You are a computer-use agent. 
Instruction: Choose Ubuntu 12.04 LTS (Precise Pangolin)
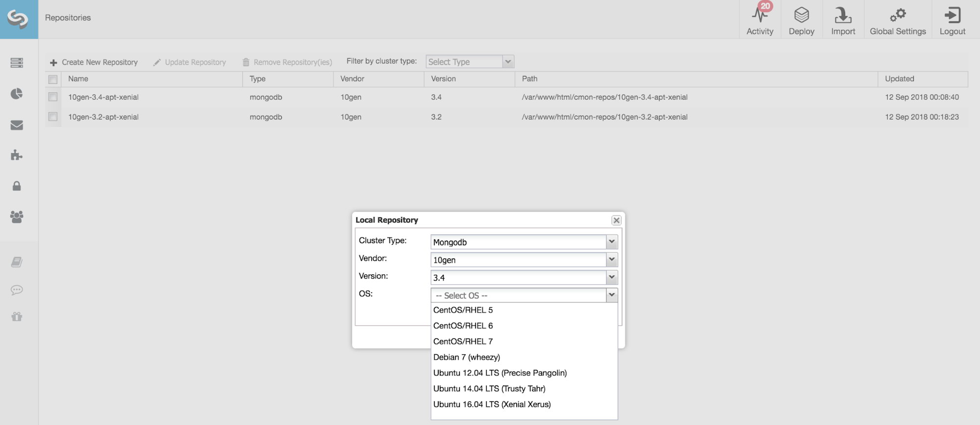524,373
